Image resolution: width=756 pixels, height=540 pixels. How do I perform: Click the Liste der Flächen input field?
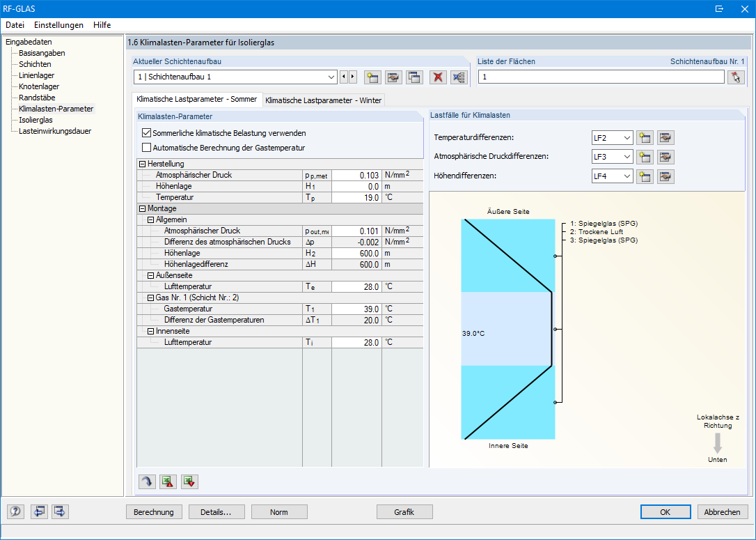[601, 77]
